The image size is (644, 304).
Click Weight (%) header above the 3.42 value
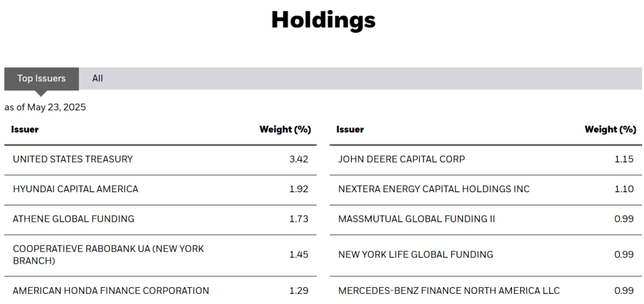285,129
